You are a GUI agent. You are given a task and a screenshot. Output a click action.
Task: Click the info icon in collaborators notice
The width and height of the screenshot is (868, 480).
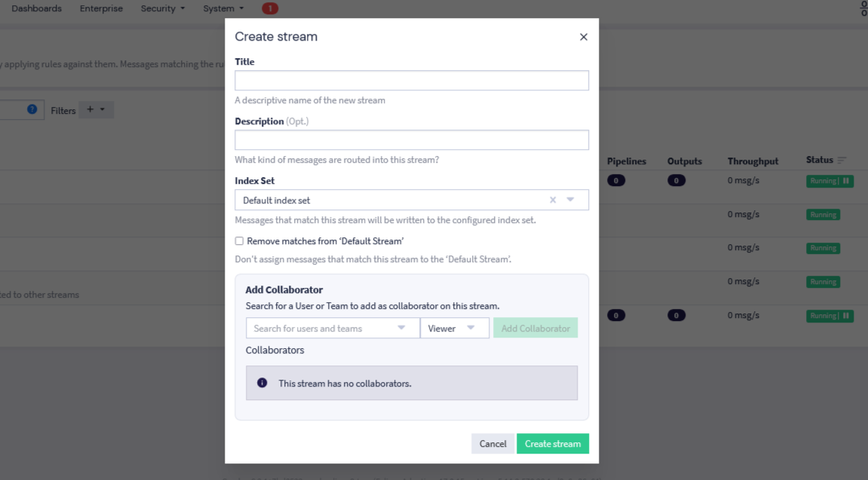click(262, 383)
